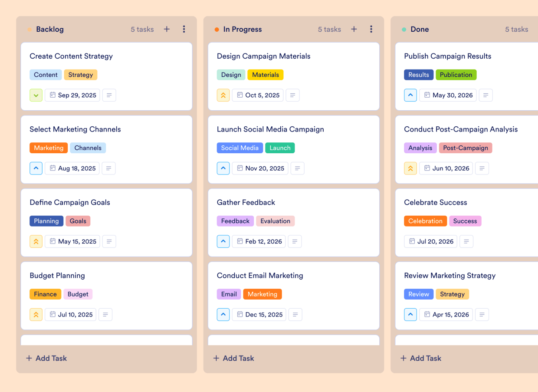Click the low priority chevron on Create Content Strategy
Image resolution: width=538 pixels, height=392 pixels.
point(36,95)
